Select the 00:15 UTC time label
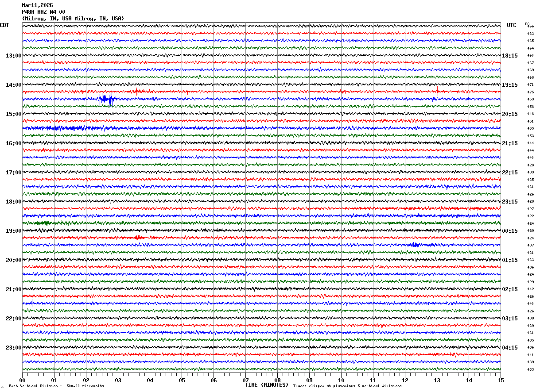This screenshot has width=536, height=392. point(510,231)
